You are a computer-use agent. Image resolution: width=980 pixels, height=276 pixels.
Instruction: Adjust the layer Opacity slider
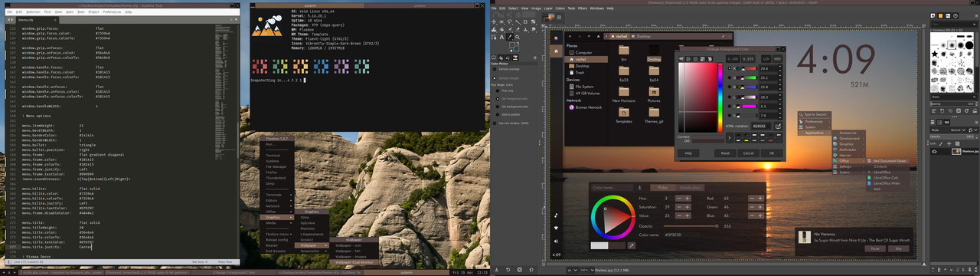pos(952,136)
